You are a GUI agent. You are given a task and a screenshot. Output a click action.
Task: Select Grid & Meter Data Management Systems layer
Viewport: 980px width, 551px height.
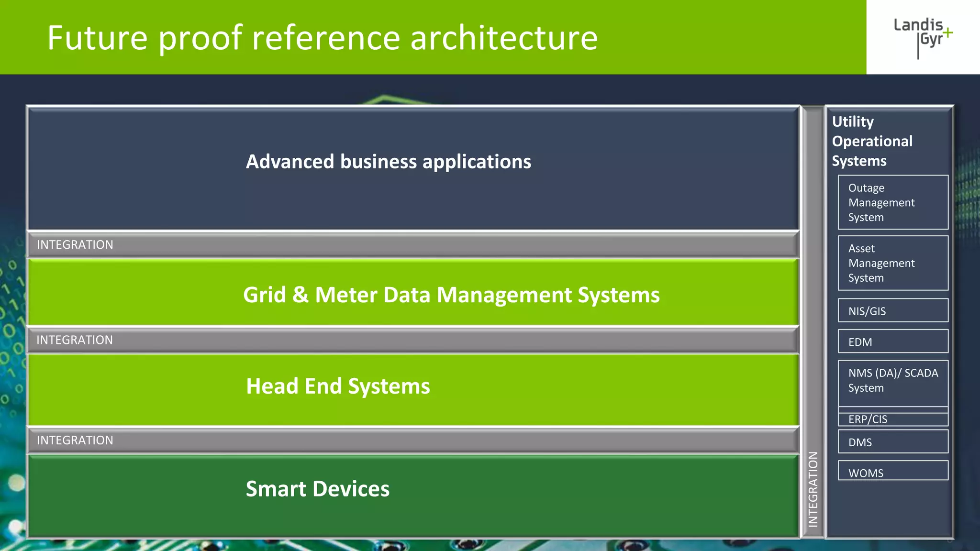click(413, 293)
